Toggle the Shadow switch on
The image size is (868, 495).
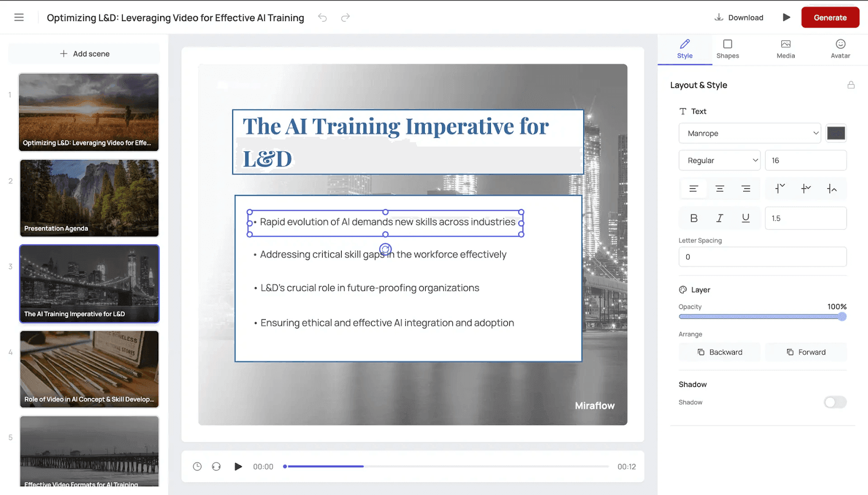834,402
